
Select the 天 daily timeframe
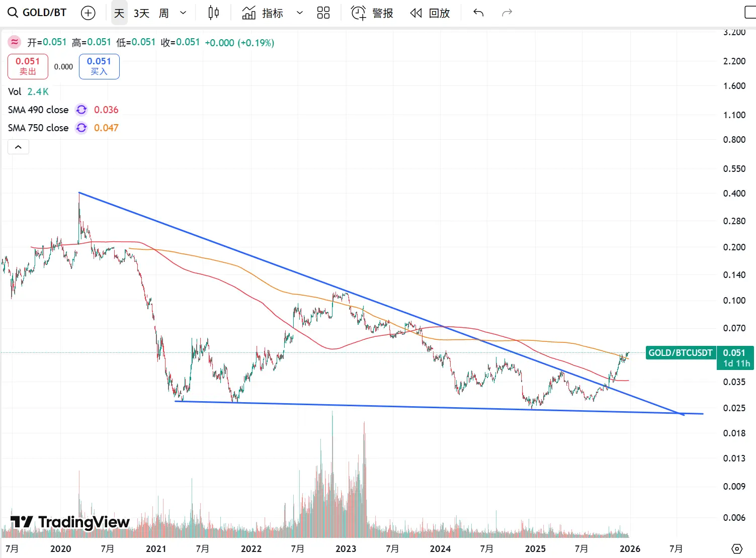click(119, 13)
